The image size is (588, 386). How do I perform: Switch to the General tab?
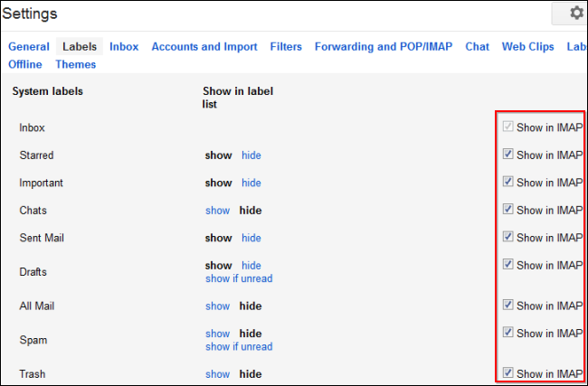pos(29,46)
